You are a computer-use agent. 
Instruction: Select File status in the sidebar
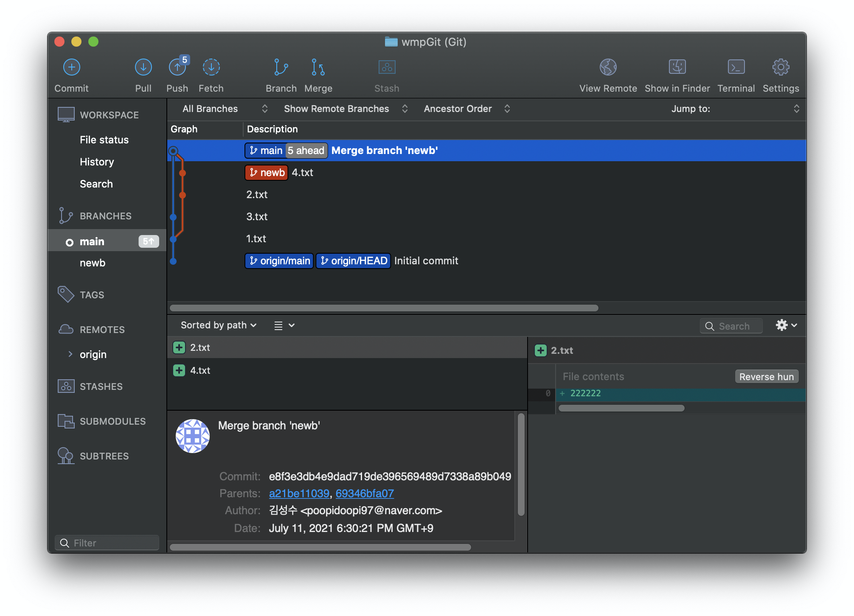pos(104,140)
